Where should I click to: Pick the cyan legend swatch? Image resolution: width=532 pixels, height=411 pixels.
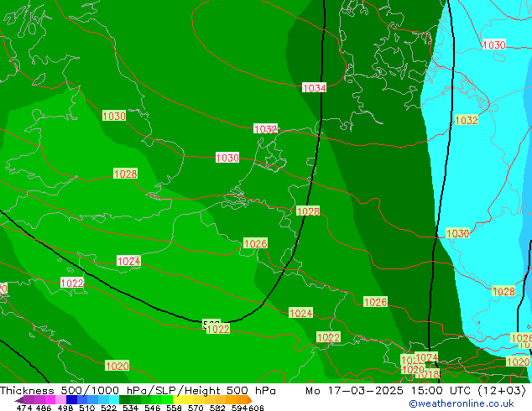click(113, 399)
